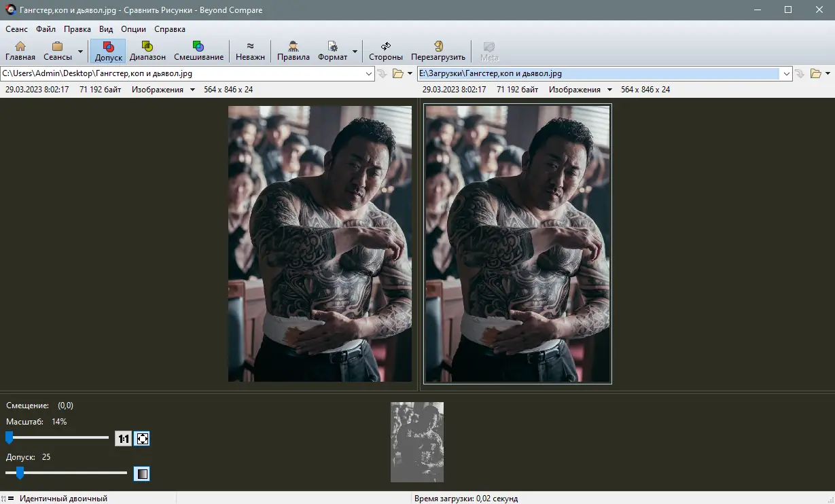Open the Справка menu
Image resolution: width=835 pixels, height=504 pixels.
point(170,29)
